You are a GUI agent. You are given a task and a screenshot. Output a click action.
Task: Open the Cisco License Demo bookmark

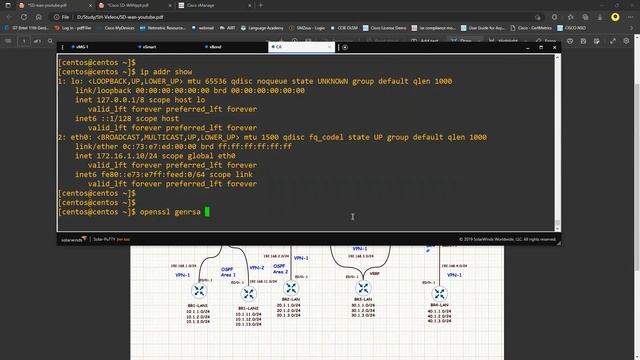pyautogui.click(x=384, y=28)
